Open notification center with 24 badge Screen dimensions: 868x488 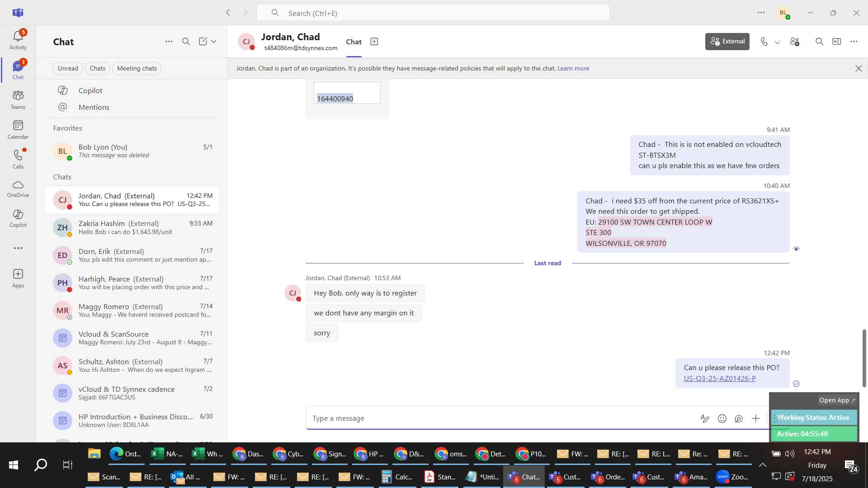(850, 466)
